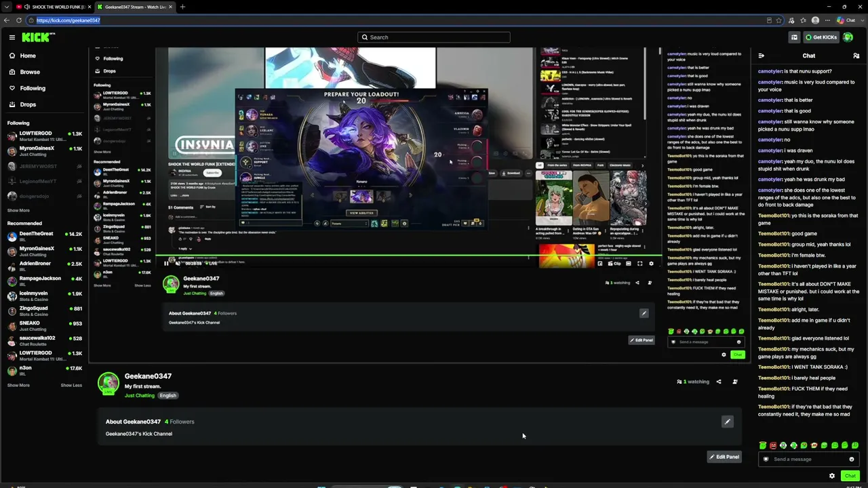Open Following in the left sidebar
The width and height of the screenshot is (868, 488).
33,88
